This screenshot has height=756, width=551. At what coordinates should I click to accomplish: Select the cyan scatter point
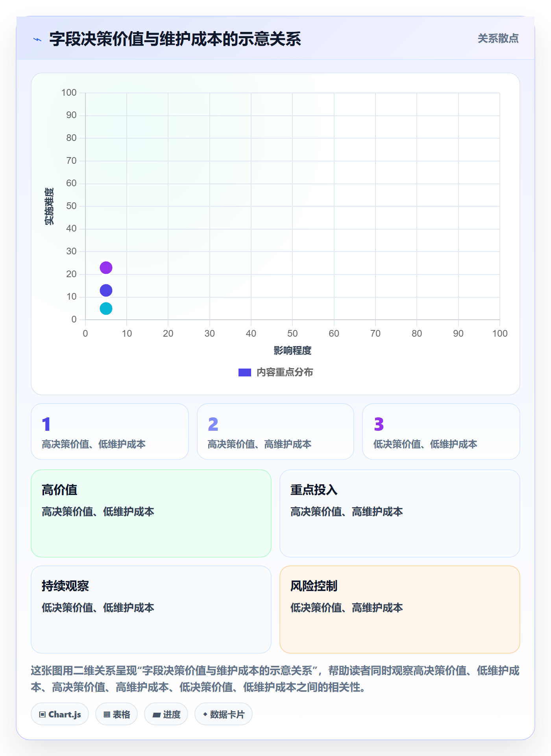tap(106, 309)
